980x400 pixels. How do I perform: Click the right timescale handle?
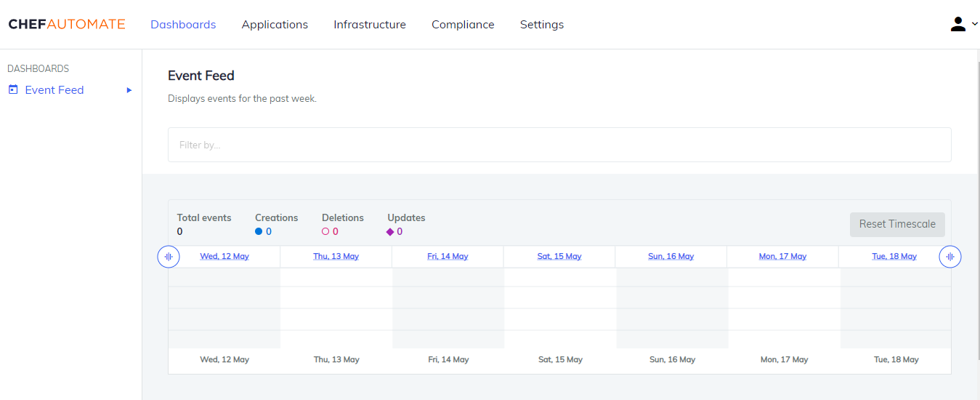(949, 257)
